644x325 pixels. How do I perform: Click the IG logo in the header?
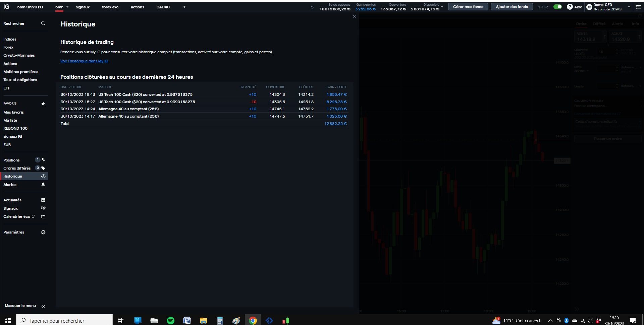pos(6,7)
